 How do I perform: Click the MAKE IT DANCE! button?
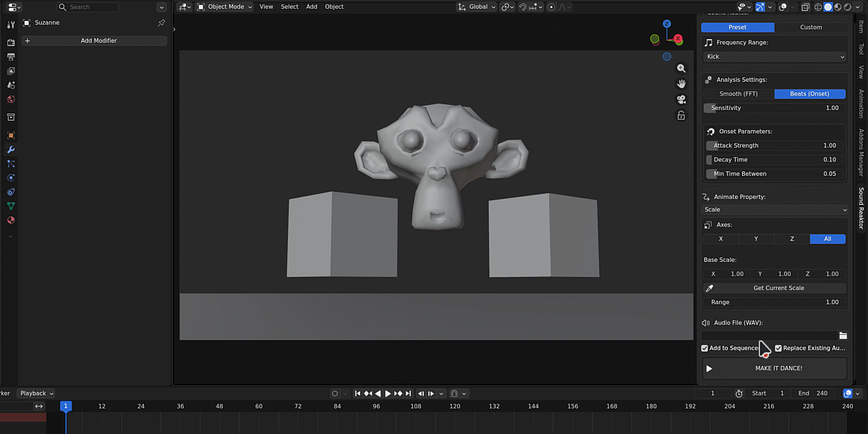coord(775,368)
